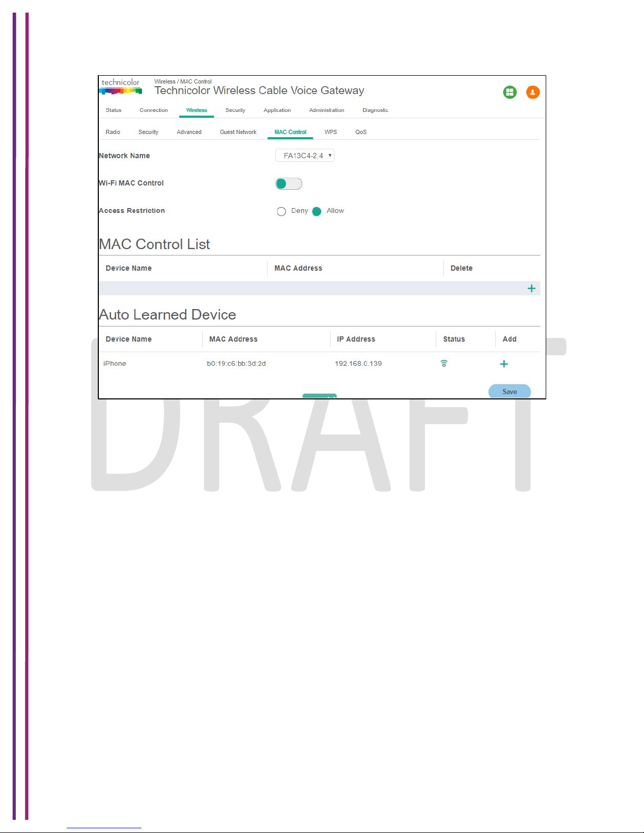
Task: Open the QoS sub-tab
Action: coord(361,132)
